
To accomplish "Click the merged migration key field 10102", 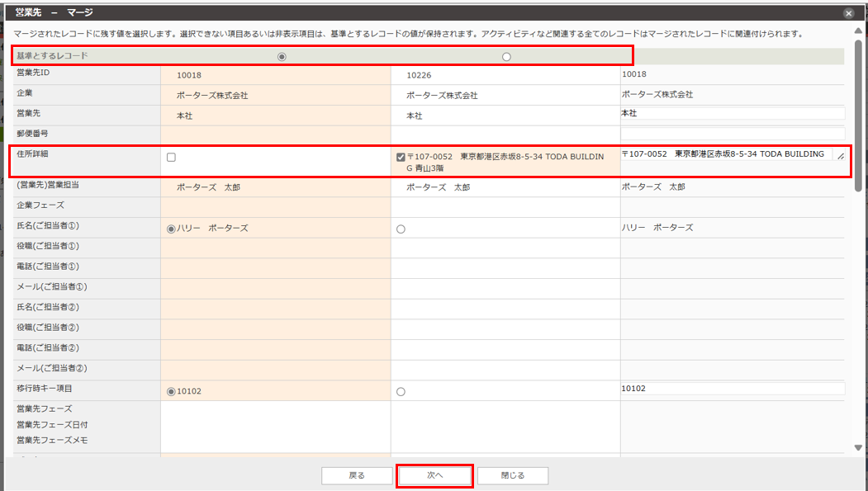I will click(732, 388).
